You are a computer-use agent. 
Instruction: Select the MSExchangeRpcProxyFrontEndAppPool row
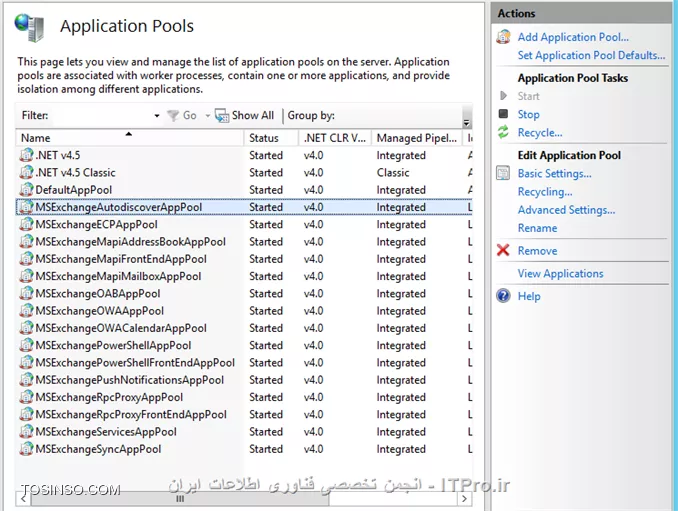point(244,414)
